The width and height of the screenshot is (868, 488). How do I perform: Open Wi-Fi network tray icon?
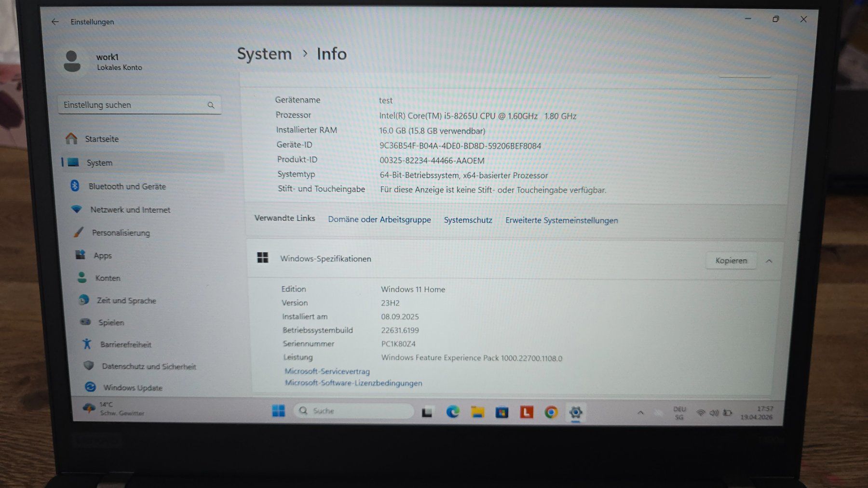click(x=701, y=413)
